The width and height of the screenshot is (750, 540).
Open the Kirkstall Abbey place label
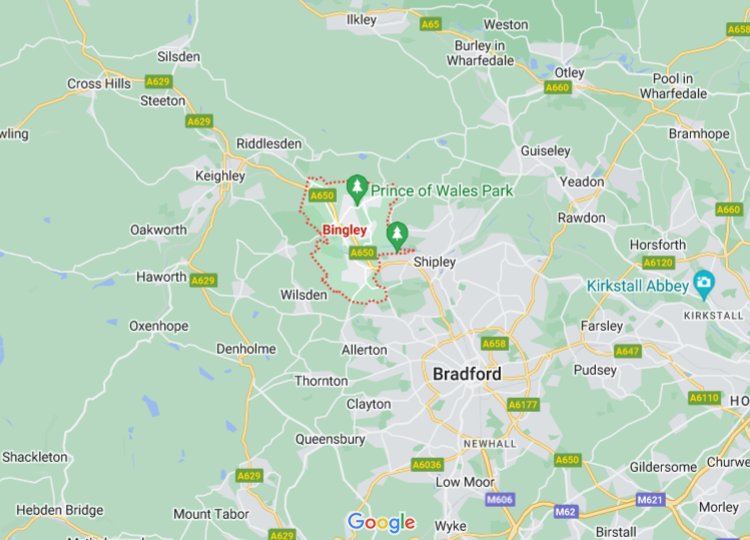638,286
